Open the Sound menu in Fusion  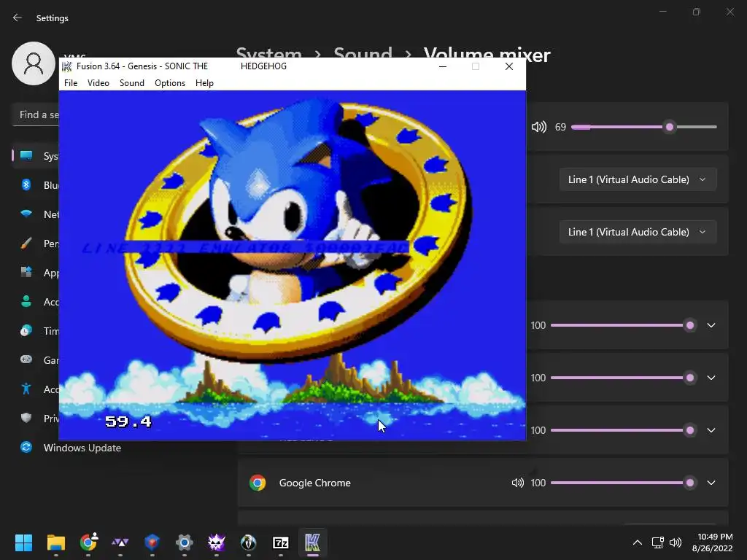[131, 83]
